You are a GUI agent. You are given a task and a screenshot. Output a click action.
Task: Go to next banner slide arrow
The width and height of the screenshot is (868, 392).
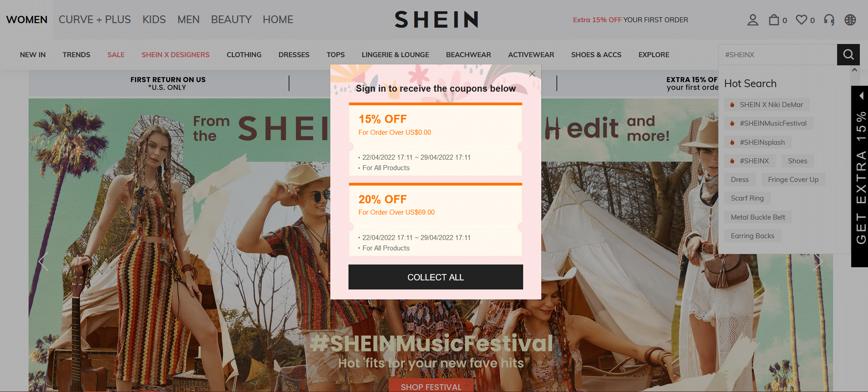pyautogui.click(x=818, y=261)
